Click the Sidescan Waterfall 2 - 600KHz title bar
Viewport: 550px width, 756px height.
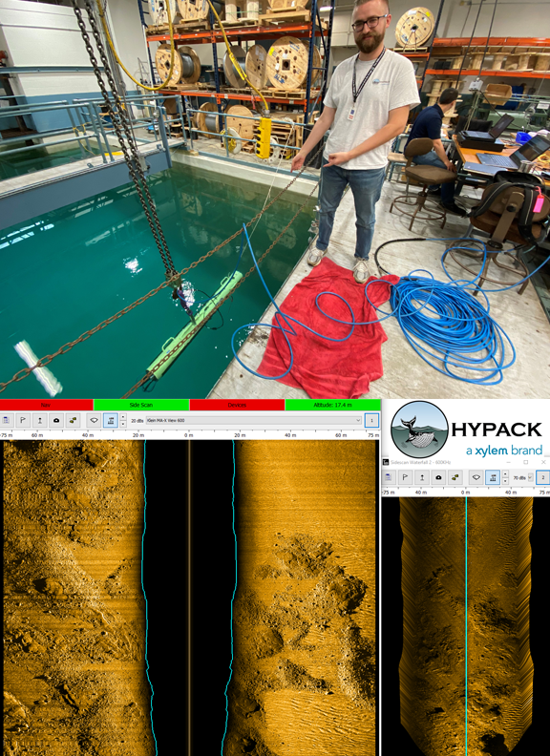(466, 462)
